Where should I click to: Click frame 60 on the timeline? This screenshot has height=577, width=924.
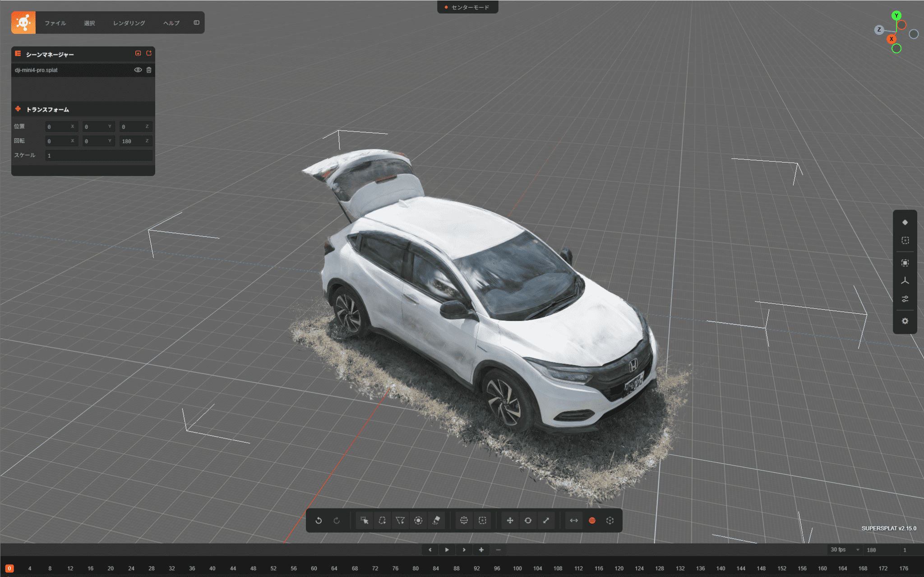(314, 568)
